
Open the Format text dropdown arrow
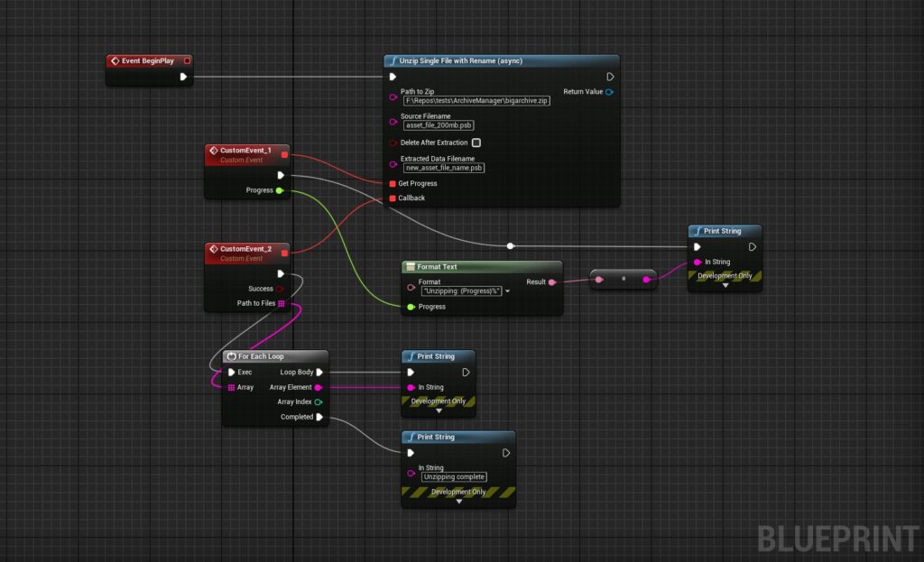click(x=507, y=291)
